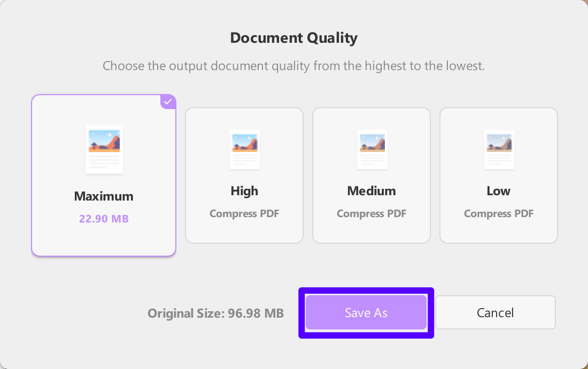The image size is (588, 369).
Task: Click the document thumbnail on the Maximum card
Action: (x=104, y=149)
